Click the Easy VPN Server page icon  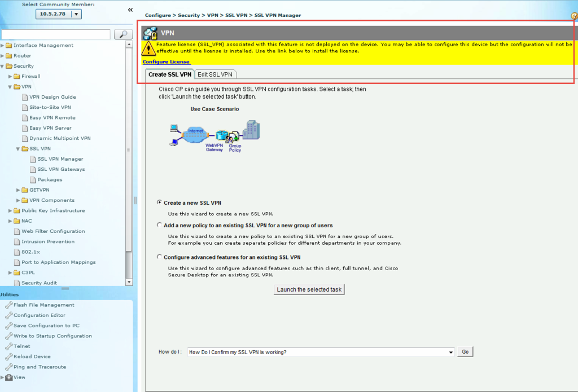tap(25, 128)
